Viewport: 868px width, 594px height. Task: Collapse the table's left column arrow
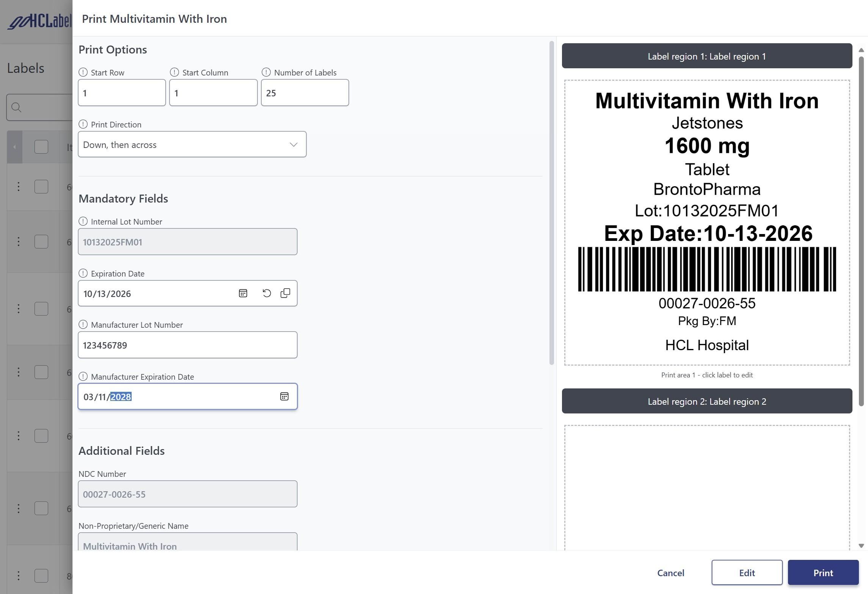pyautogui.click(x=14, y=147)
